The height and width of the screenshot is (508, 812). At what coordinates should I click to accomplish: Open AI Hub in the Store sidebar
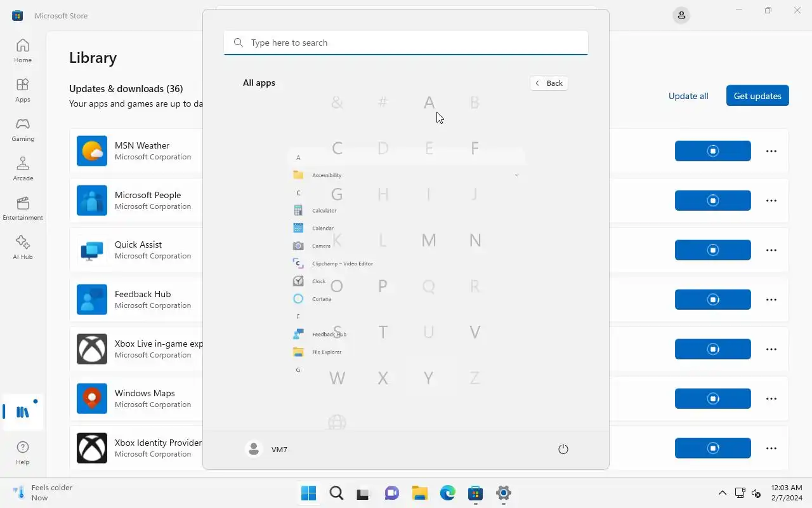pos(23,248)
